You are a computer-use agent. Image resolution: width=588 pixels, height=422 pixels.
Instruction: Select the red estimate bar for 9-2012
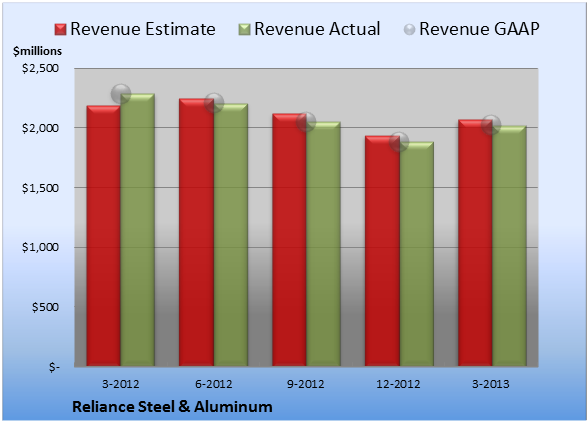[290, 240]
